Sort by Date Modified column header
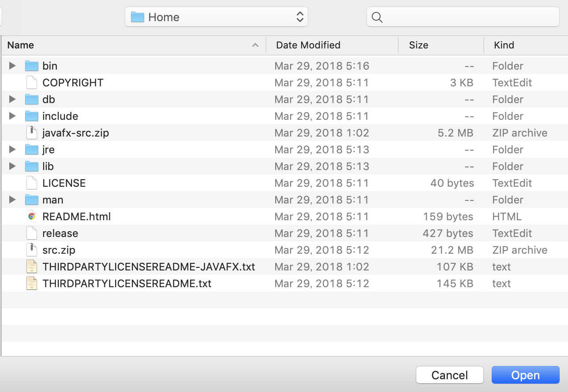Image resolution: width=568 pixels, height=392 pixels. (x=332, y=45)
